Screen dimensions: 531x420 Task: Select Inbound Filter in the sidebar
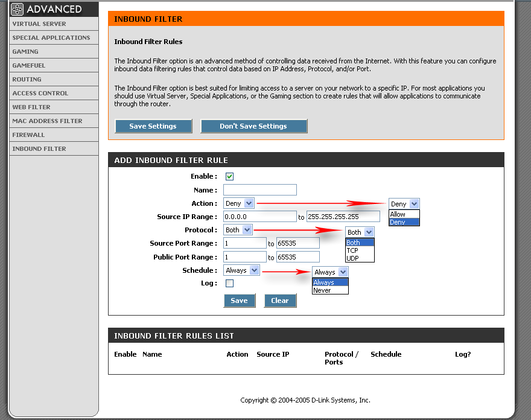coord(54,148)
